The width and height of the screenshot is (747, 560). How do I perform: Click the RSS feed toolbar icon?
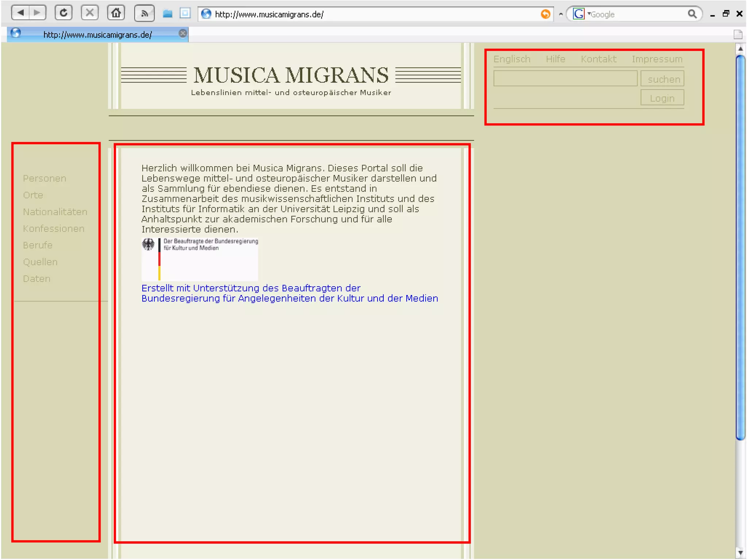(x=144, y=14)
